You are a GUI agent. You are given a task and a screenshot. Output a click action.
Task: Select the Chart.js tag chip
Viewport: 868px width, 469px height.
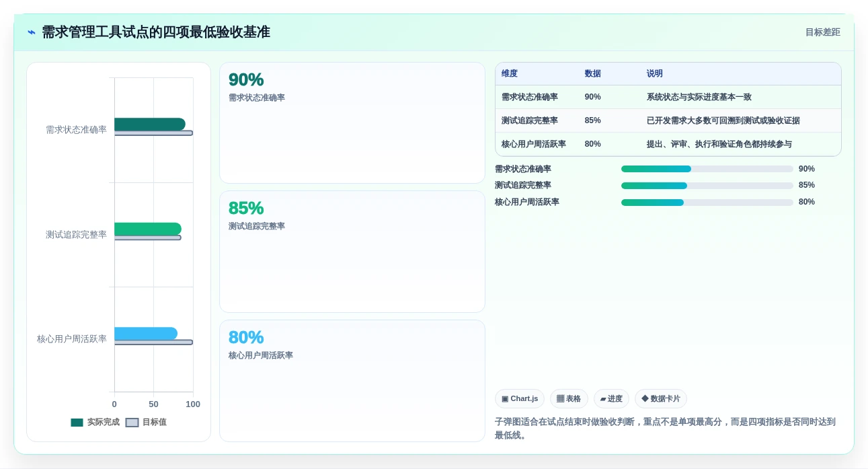point(520,399)
